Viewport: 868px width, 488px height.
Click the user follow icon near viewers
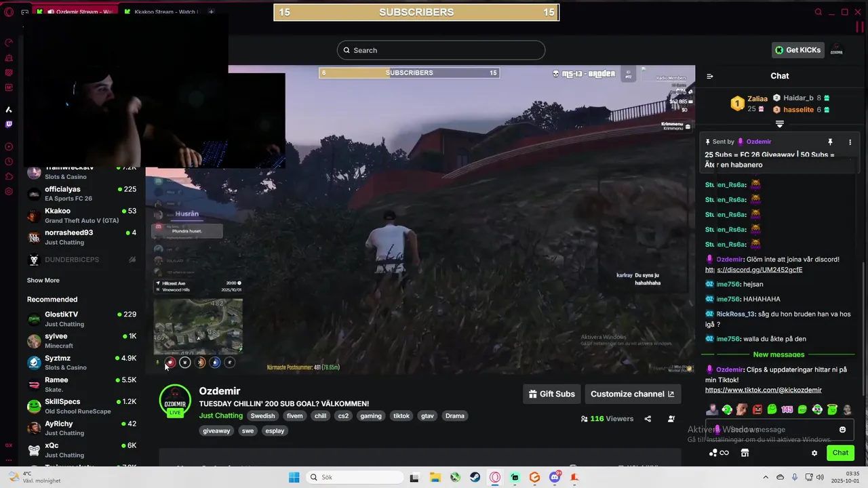[x=671, y=419]
